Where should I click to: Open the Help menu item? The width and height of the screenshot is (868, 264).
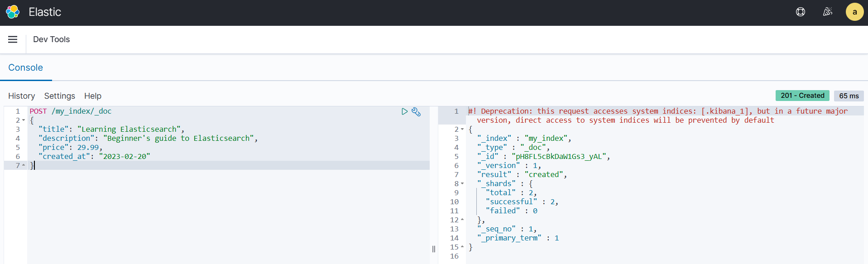(93, 96)
